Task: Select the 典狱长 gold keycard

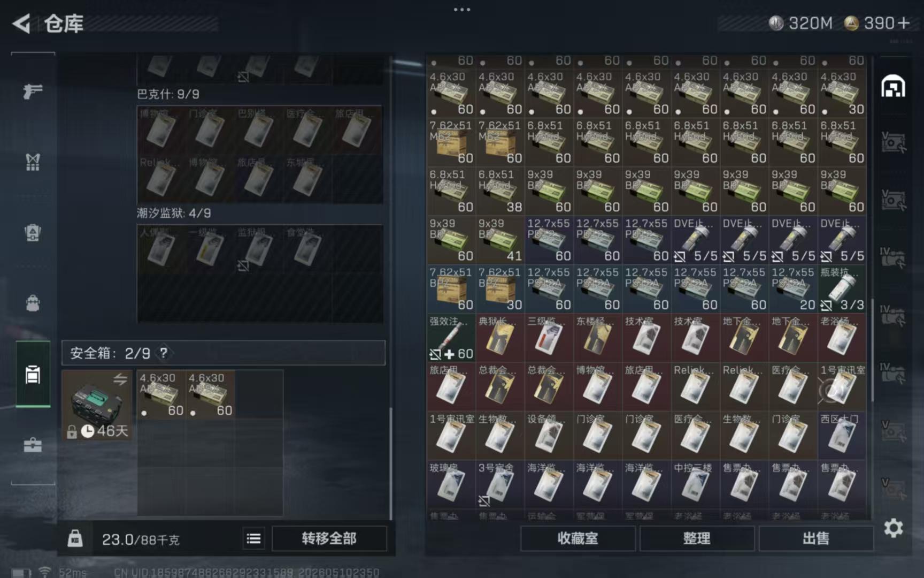Action: pyautogui.click(x=500, y=338)
